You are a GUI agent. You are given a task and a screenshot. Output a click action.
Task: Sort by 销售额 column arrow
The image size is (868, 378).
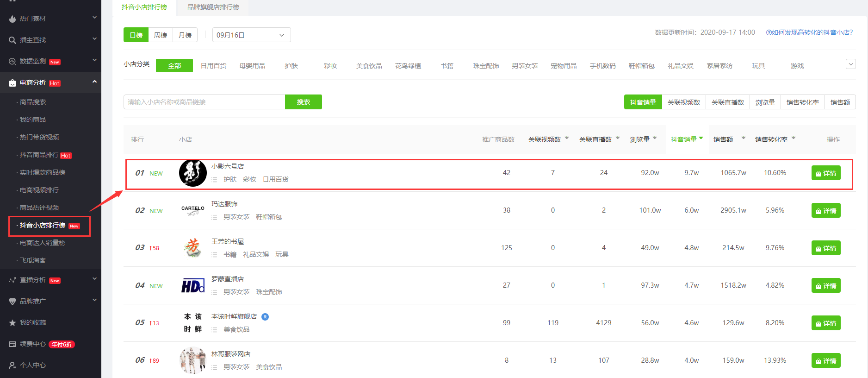744,138
